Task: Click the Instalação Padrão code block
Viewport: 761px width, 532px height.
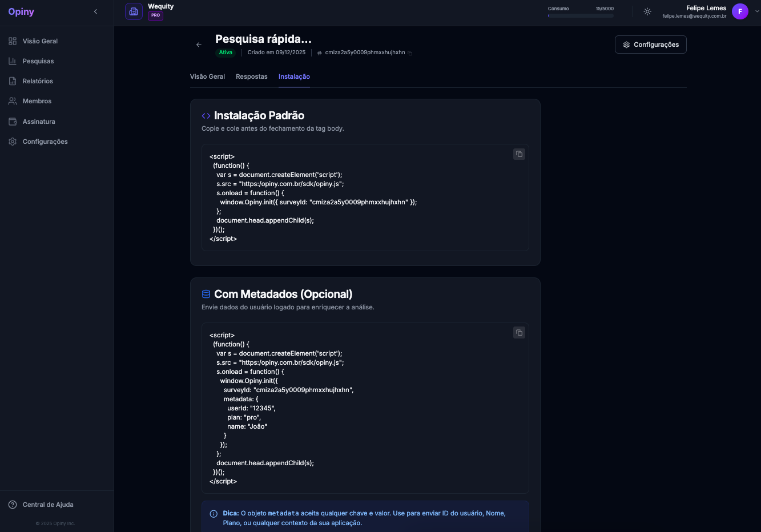Action: pos(365,198)
